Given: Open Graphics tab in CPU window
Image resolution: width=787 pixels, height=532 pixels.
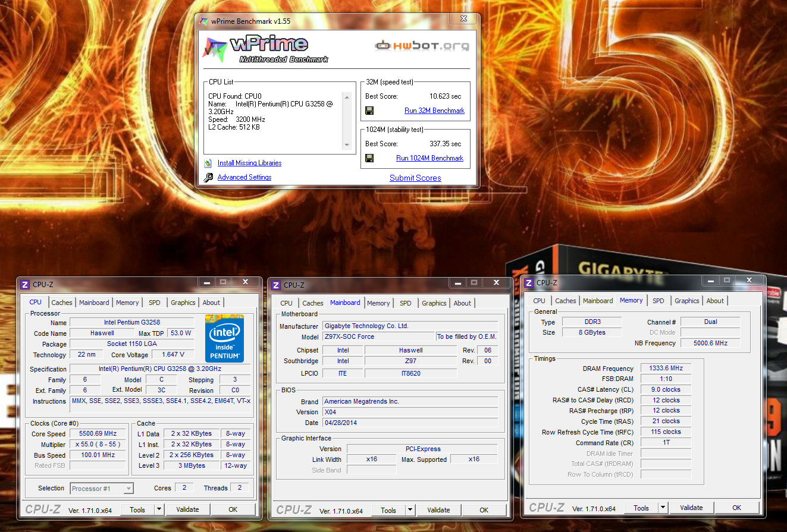Looking at the screenshot, I should click(x=183, y=303).
